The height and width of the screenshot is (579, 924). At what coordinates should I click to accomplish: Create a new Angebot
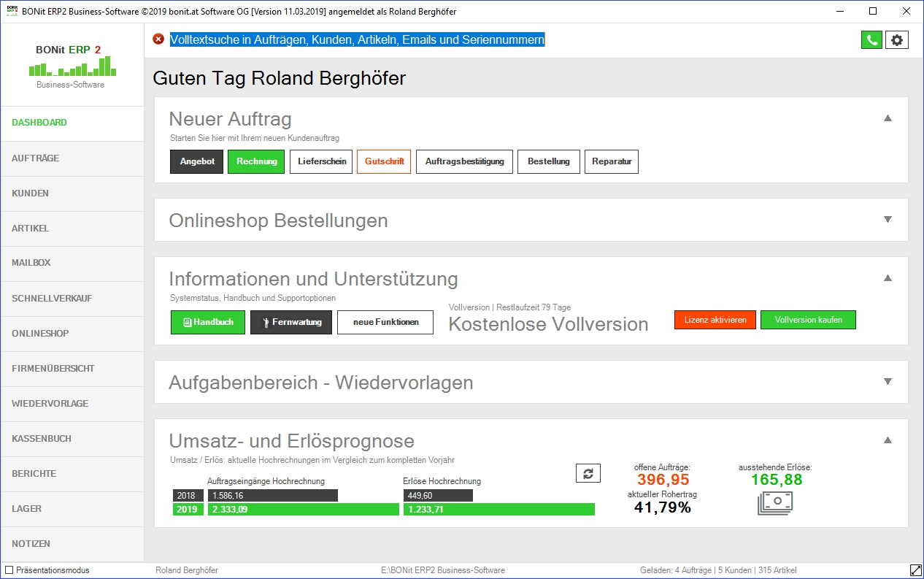(197, 162)
